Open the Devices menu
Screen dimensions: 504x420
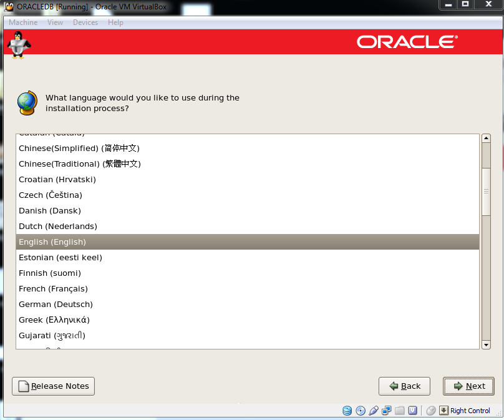pyautogui.click(x=85, y=22)
